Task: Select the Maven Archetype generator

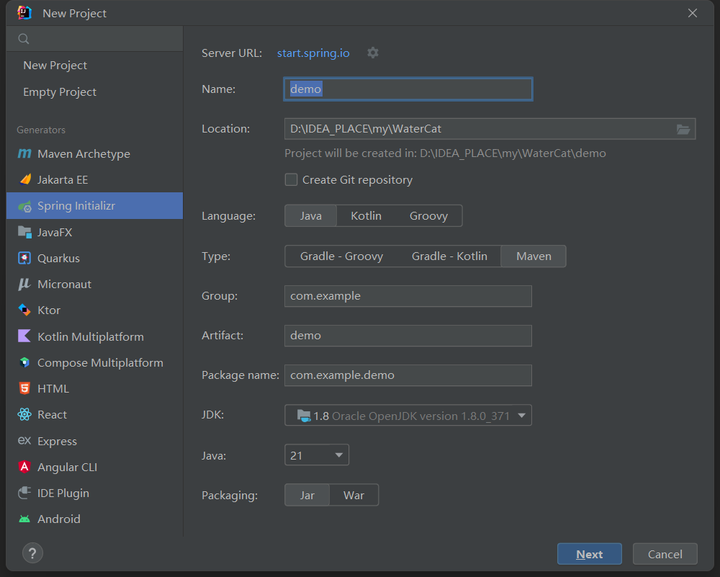Action: 83,154
